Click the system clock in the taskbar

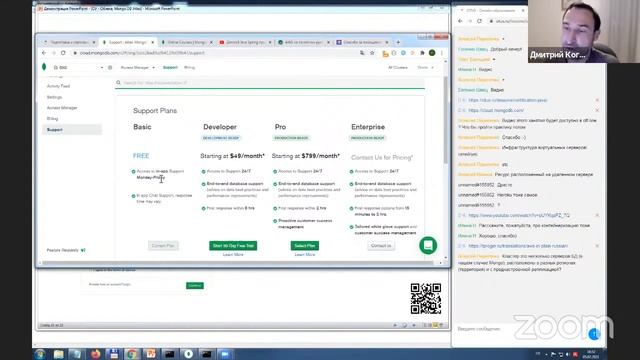coord(591,354)
